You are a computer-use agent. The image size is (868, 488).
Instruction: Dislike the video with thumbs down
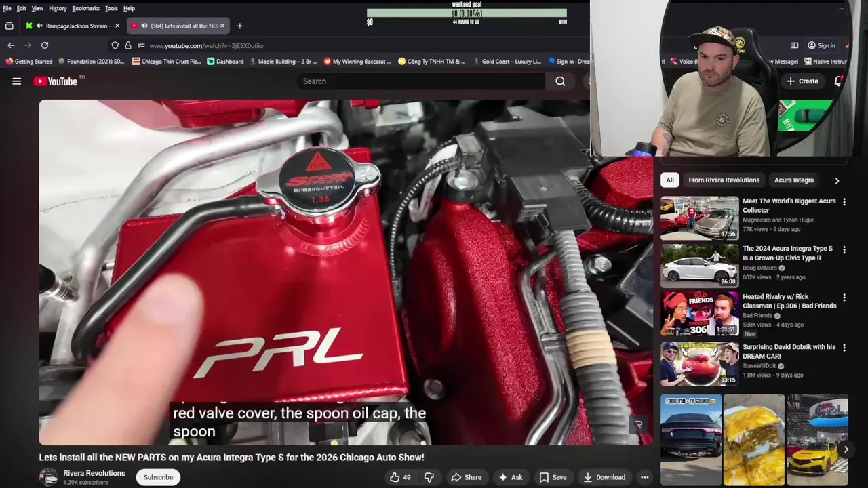tap(429, 477)
